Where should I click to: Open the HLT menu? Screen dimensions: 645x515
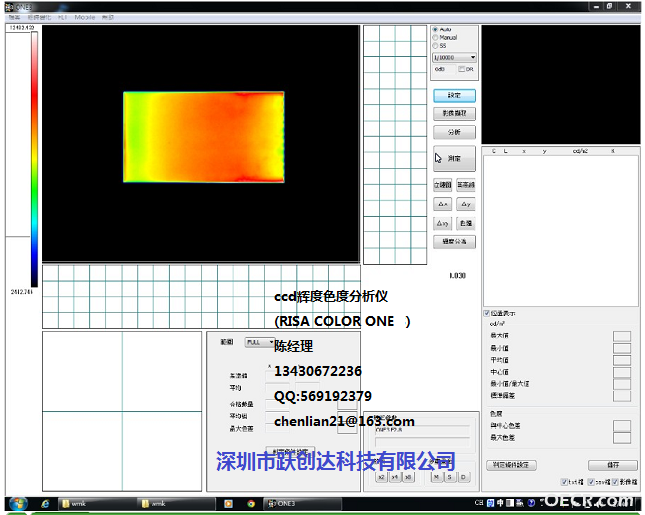[62, 17]
